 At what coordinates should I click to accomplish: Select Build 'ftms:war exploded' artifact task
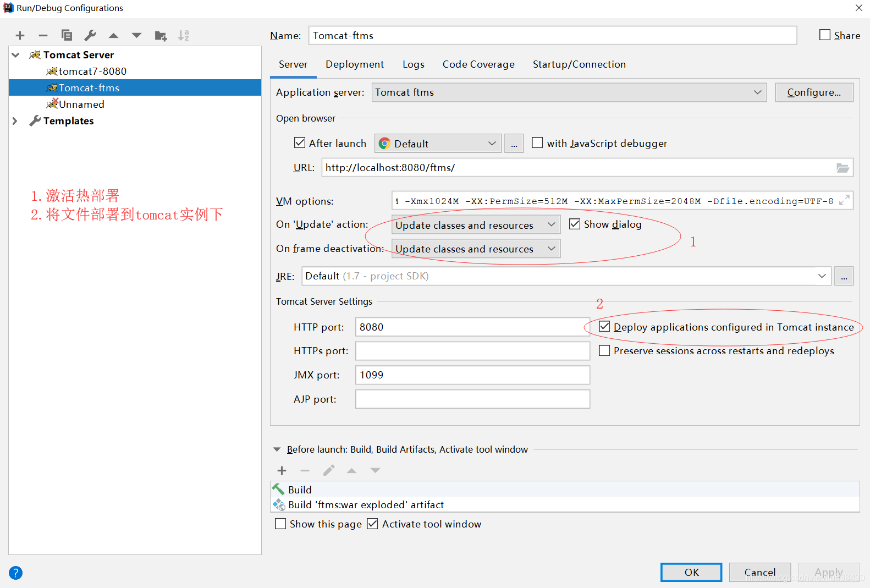[565, 504]
